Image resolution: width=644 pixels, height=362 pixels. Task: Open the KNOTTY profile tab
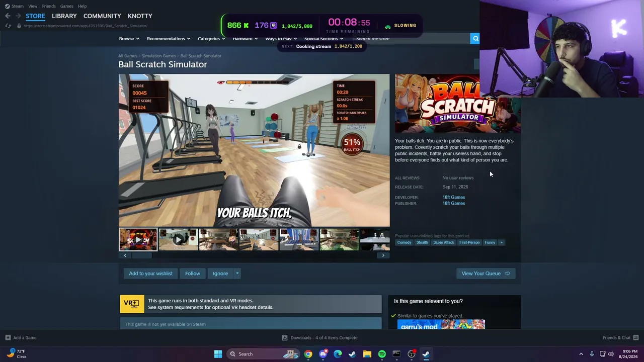140,16
